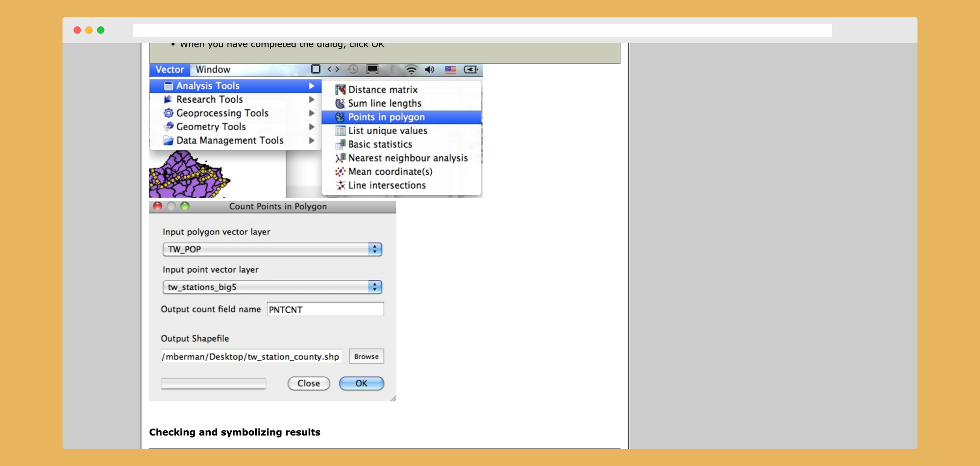Expand the Data Management Tools submenu arrow
The height and width of the screenshot is (466, 980).
pos(312,140)
